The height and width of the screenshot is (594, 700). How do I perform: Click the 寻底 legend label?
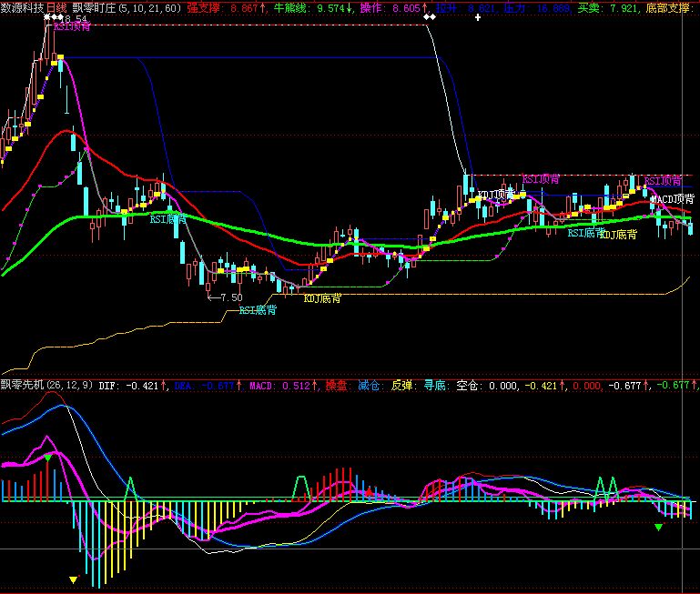434,385
